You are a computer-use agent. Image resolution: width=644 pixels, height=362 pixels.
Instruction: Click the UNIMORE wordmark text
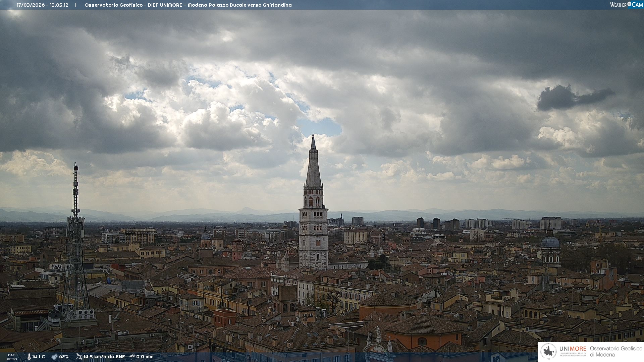tap(573, 349)
